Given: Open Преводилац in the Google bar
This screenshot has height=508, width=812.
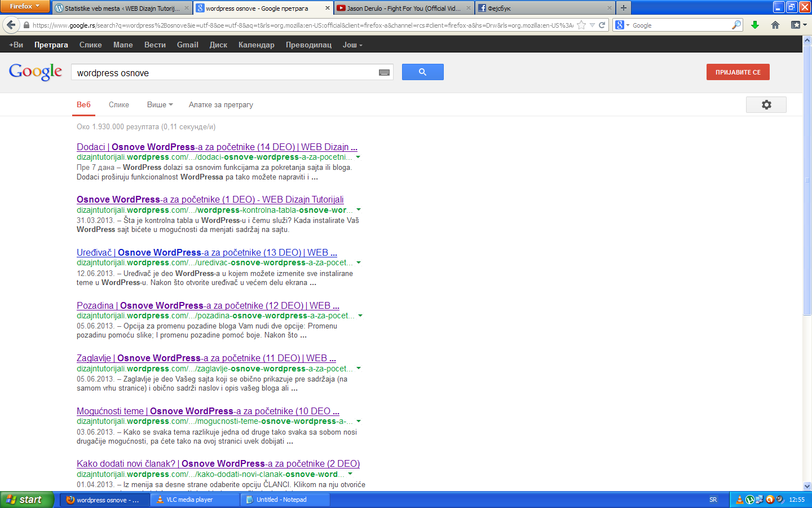Looking at the screenshot, I should point(308,45).
